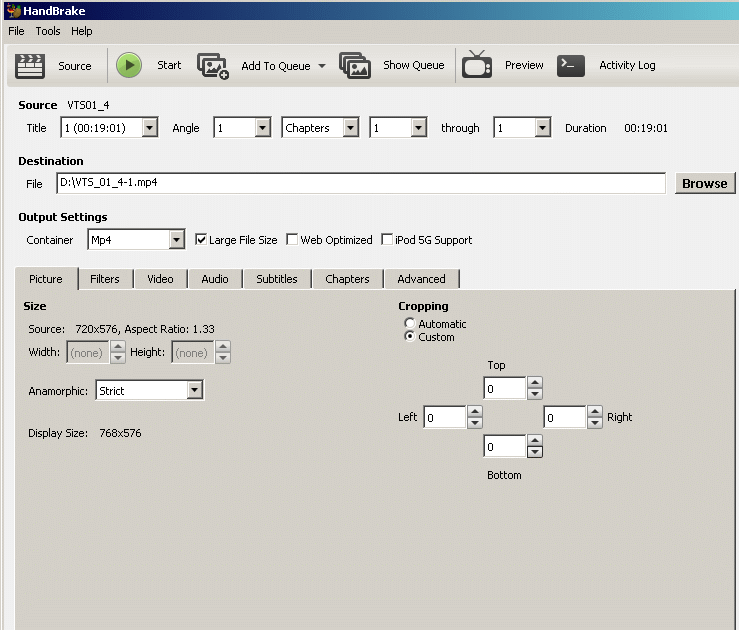Decrease the Bottom crop value
This screenshot has height=630, width=739.
[x=535, y=452]
